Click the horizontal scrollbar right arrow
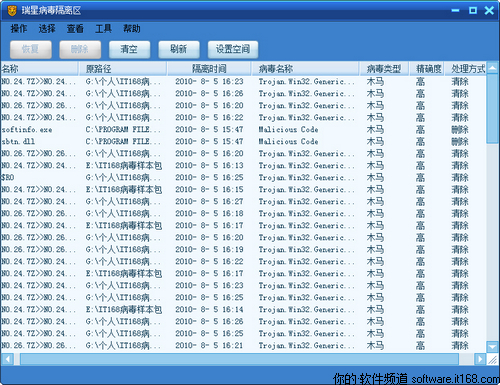The width and height of the screenshot is (500, 385). pyautogui.click(x=480, y=359)
